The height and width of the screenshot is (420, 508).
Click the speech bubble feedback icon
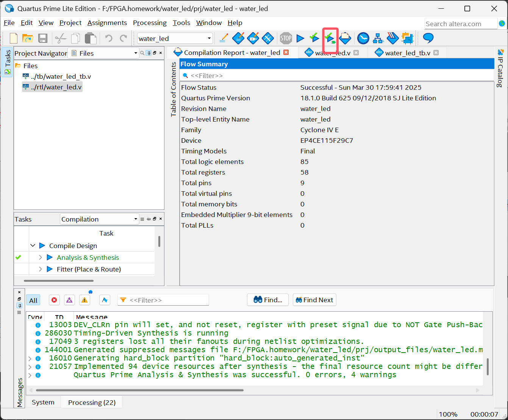coord(428,37)
